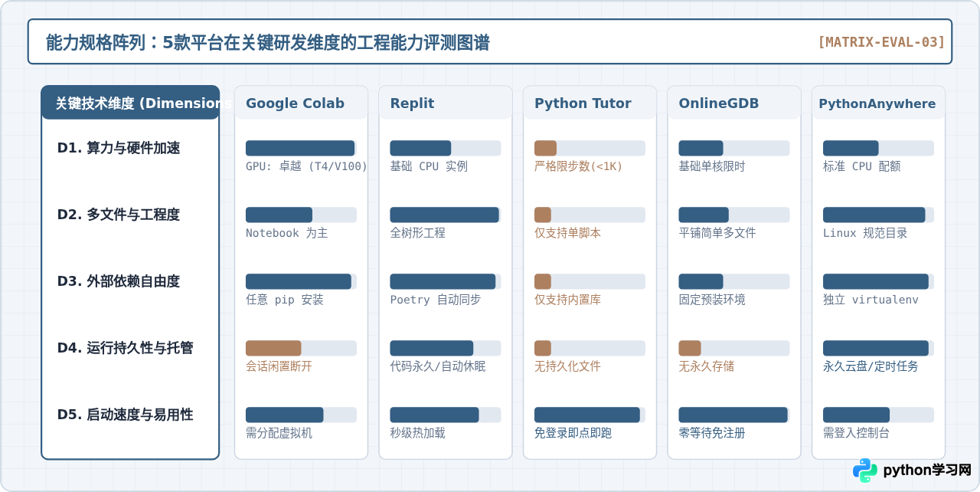Click the text 仅支持单脚本
The height and width of the screenshot is (492, 980).
[568, 233]
